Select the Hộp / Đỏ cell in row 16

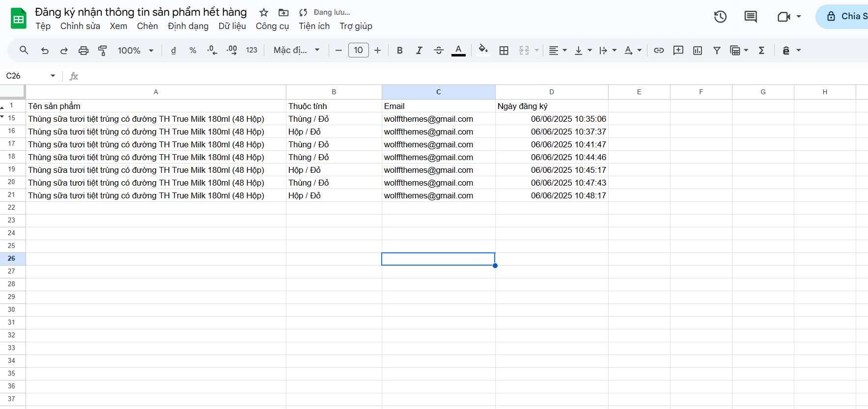(x=334, y=132)
